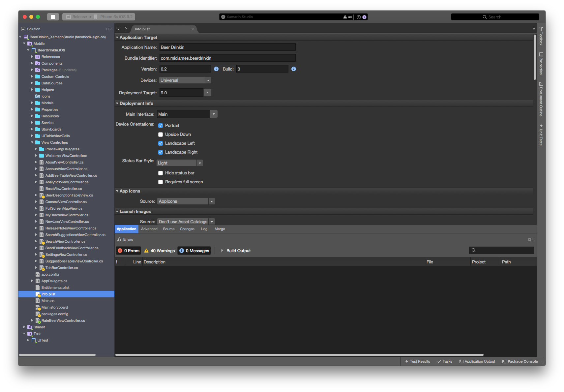This screenshot has height=392, width=564.
Task: Open Unit Tests side panel
Action: point(541,135)
